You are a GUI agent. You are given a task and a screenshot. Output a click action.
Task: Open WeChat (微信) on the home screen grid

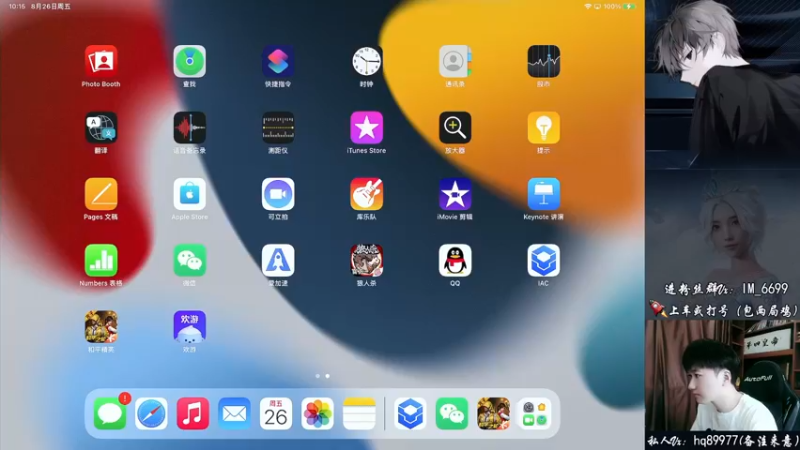(x=189, y=260)
